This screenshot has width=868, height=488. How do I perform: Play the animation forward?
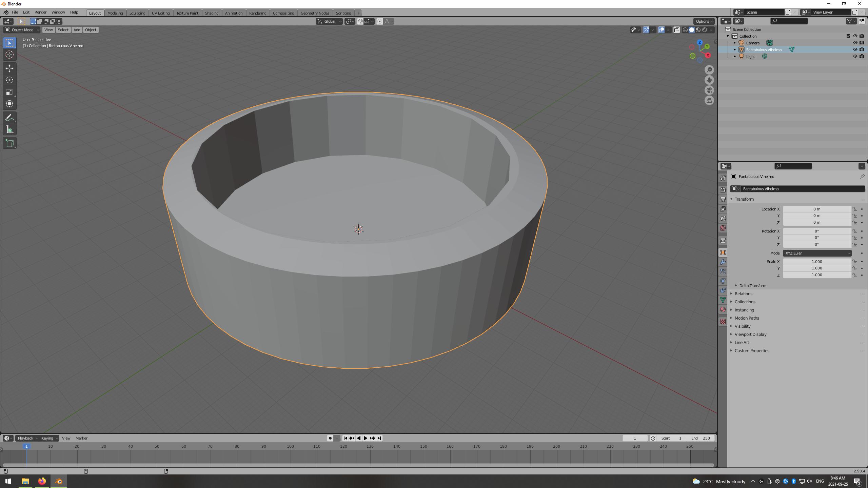click(x=366, y=438)
